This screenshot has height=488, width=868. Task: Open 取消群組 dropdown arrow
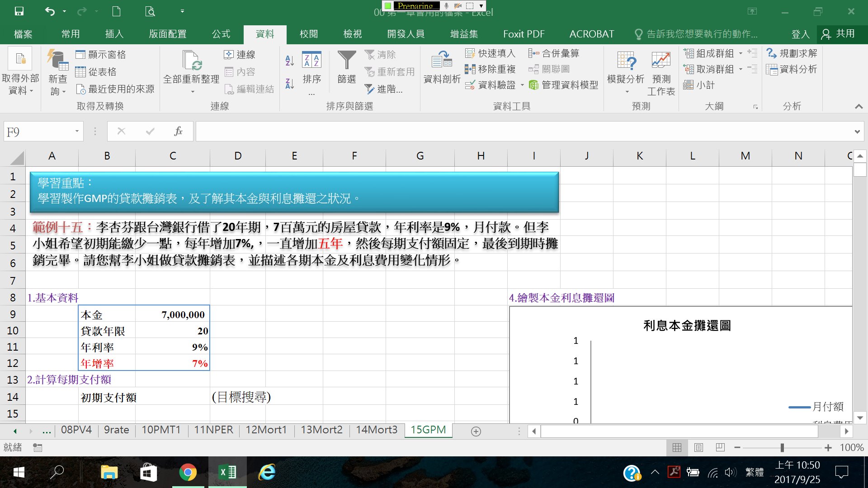tap(741, 70)
